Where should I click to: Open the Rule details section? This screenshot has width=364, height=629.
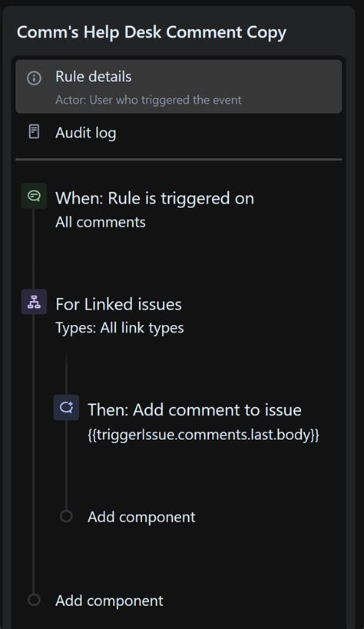(x=179, y=87)
